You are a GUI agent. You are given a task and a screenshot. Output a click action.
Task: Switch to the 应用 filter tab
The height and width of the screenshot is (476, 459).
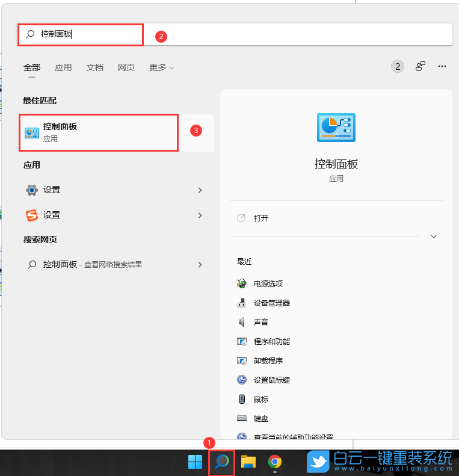pyautogui.click(x=63, y=67)
